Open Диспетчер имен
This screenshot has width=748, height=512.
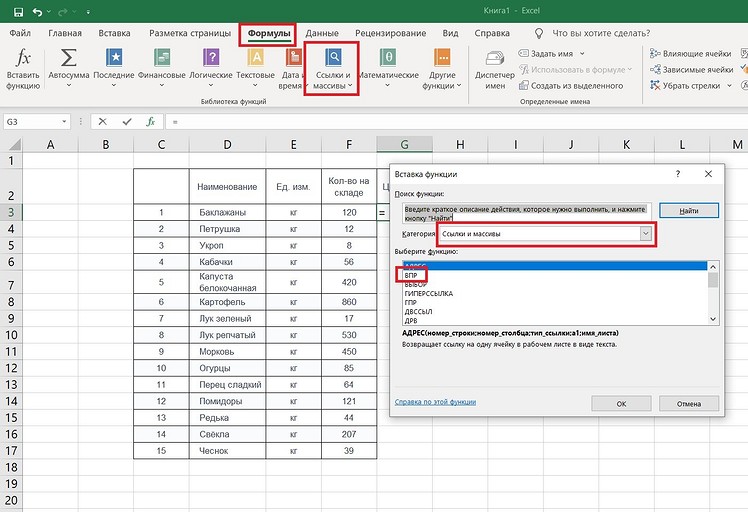click(495, 60)
